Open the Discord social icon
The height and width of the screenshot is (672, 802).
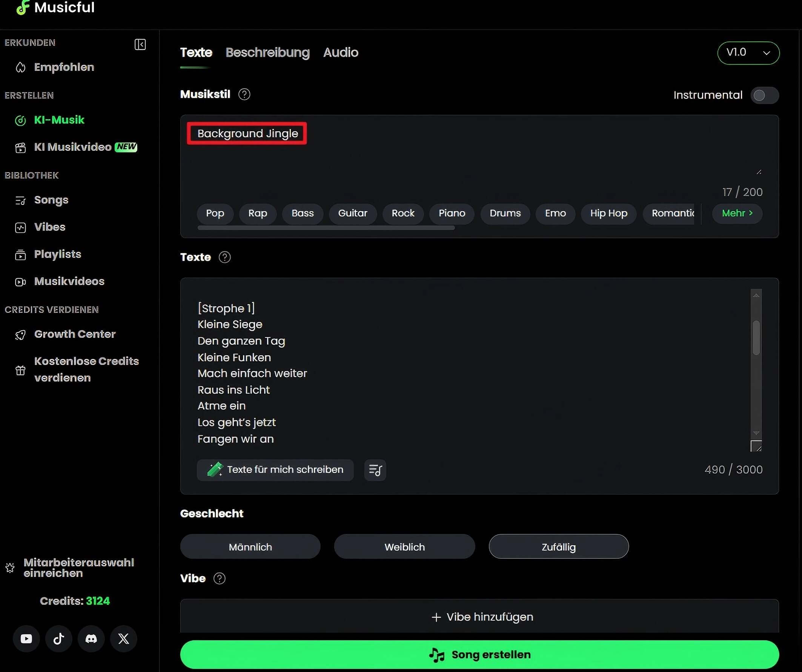pyautogui.click(x=91, y=638)
